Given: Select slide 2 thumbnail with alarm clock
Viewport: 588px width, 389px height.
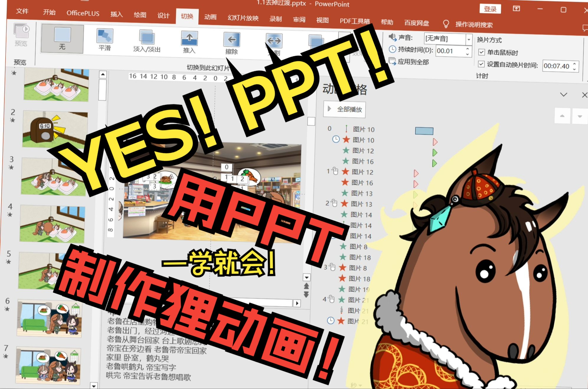Looking at the screenshot, I should (x=55, y=129).
